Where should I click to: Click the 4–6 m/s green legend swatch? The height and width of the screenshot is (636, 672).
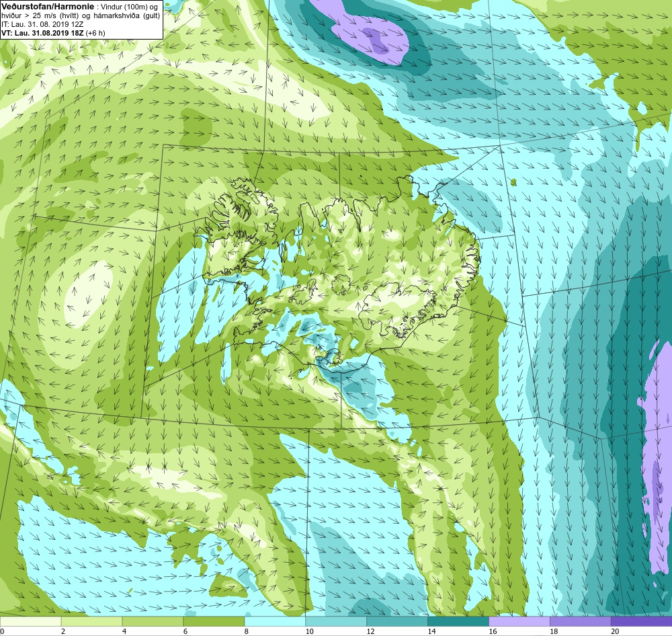[x=153, y=621]
